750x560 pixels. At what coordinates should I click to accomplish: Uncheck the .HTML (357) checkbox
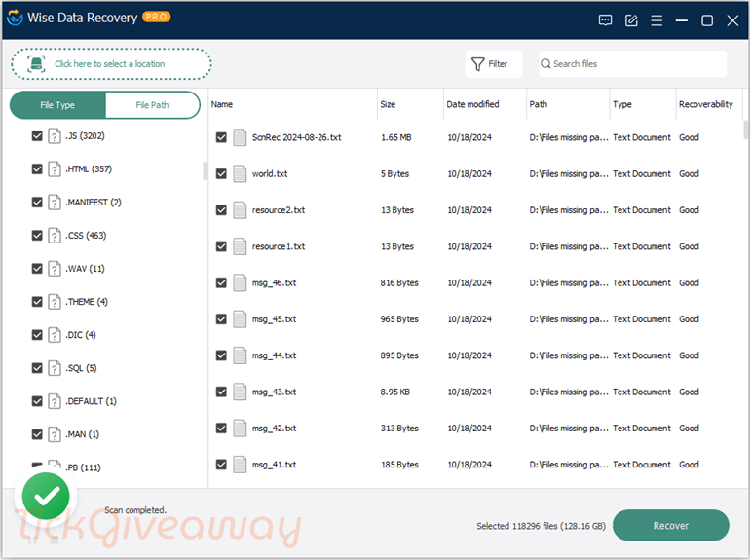coord(37,169)
